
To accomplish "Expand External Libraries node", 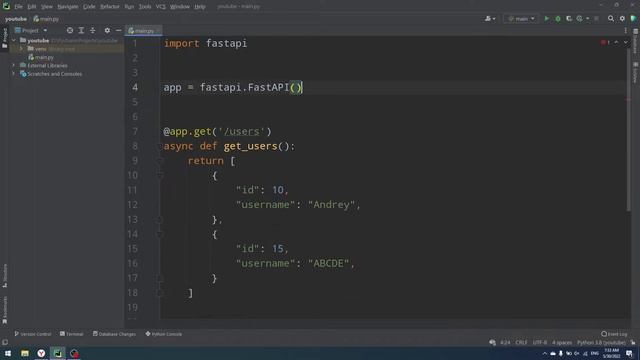I will click(x=14, y=65).
